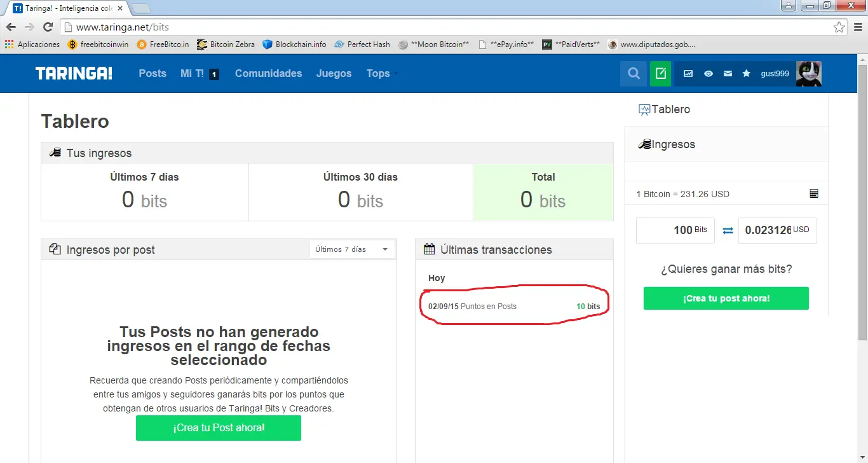
Task: Click the green button in Ingresos por post panel
Action: coord(219,428)
